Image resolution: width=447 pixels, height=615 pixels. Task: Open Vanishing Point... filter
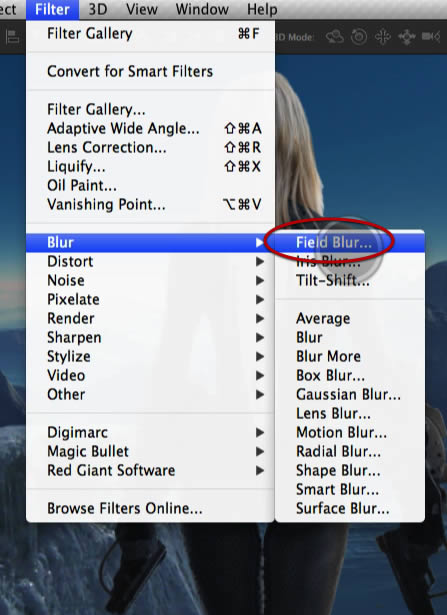tap(150, 204)
